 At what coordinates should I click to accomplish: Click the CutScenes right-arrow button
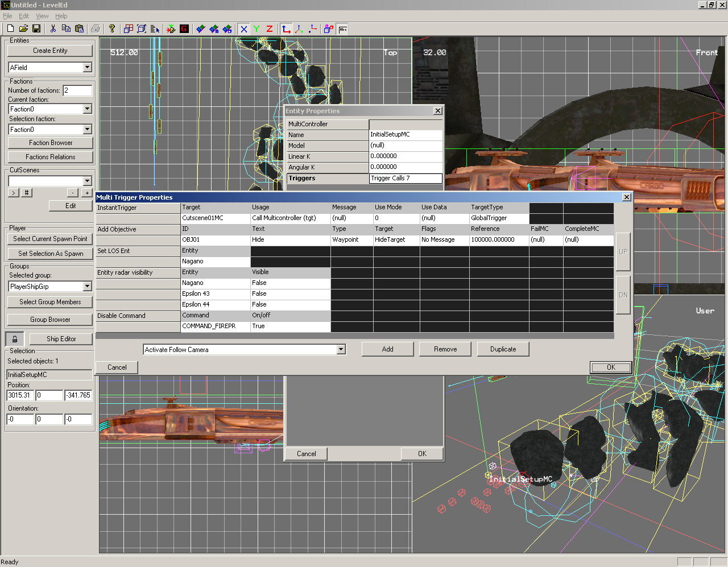click(14, 193)
